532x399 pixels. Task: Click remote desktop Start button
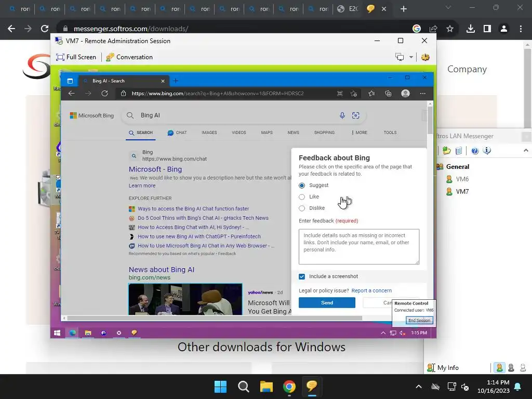click(x=57, y=333)
